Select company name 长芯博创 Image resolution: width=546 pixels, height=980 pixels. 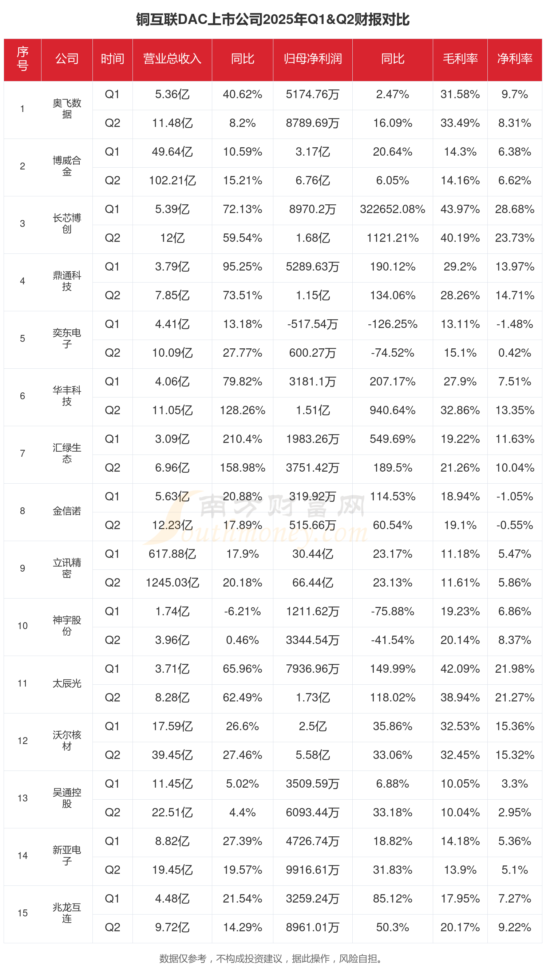(67, 224)
